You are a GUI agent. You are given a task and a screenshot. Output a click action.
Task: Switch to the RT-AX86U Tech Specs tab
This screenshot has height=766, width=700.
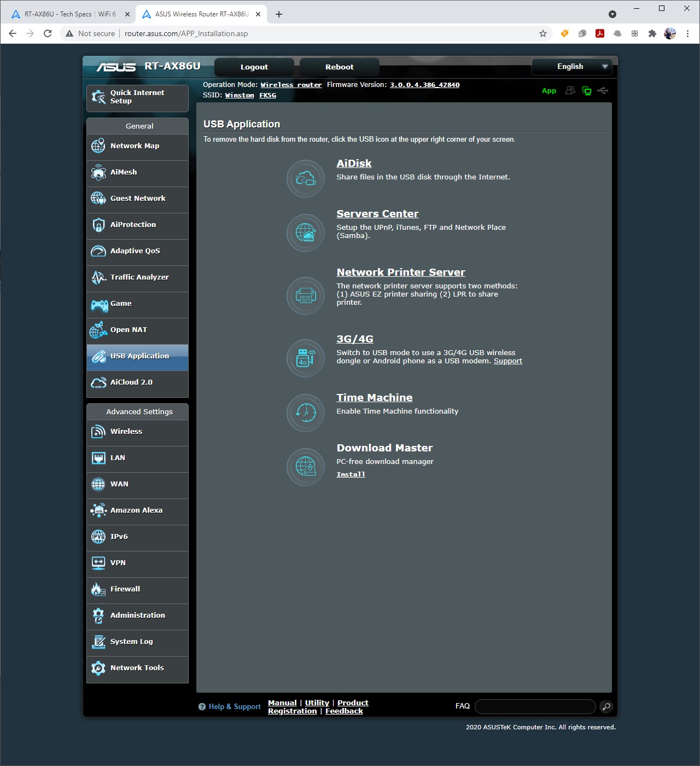70,14
